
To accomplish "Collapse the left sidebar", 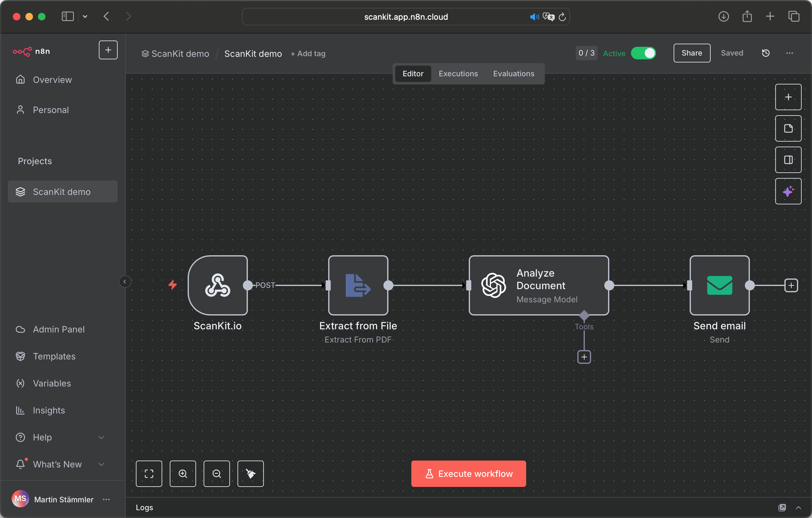I will 125,281.
